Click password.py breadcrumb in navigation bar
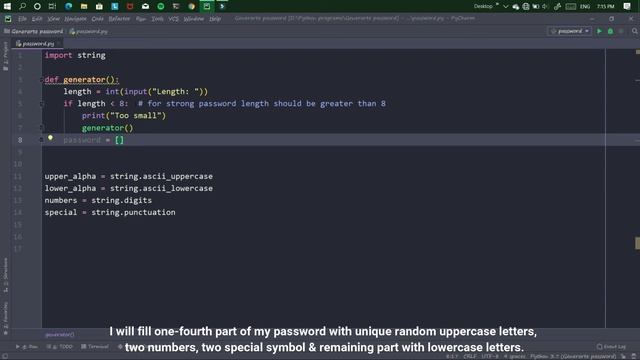The image size is (640, 360). point(89,31)
